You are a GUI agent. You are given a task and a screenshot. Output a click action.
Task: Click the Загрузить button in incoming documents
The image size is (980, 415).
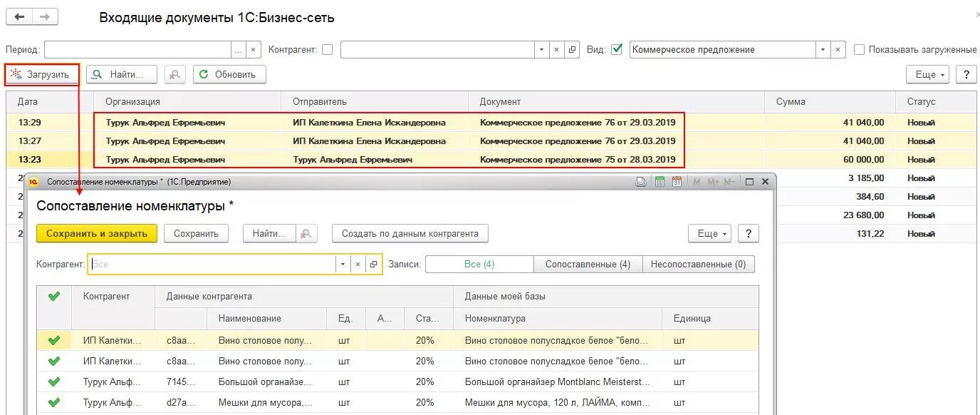(41, 74)
